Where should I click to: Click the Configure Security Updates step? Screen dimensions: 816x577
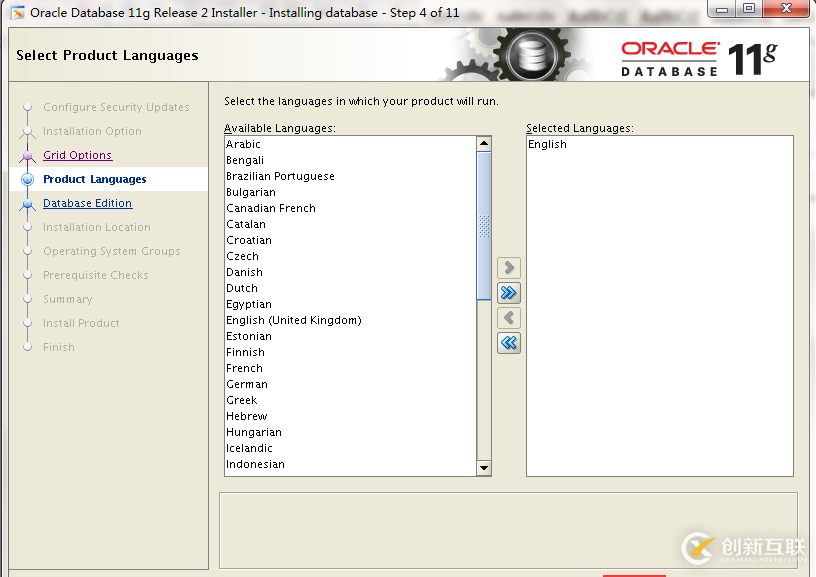116,107
